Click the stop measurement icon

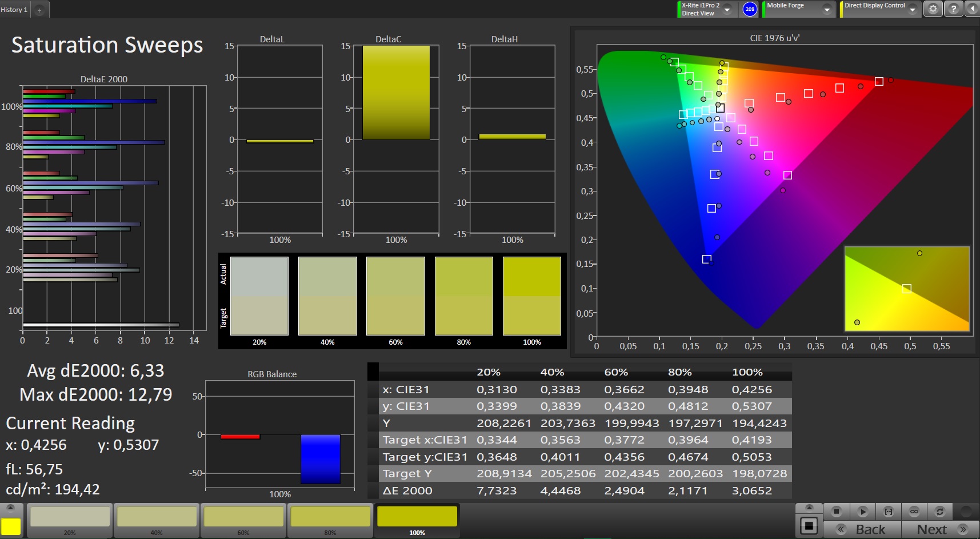coord(836,511)
